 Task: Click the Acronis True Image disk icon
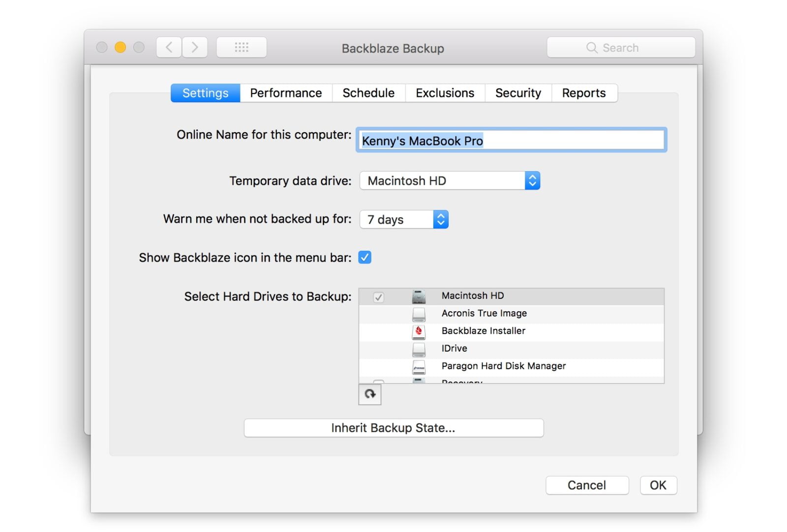[x=419, y=314]
